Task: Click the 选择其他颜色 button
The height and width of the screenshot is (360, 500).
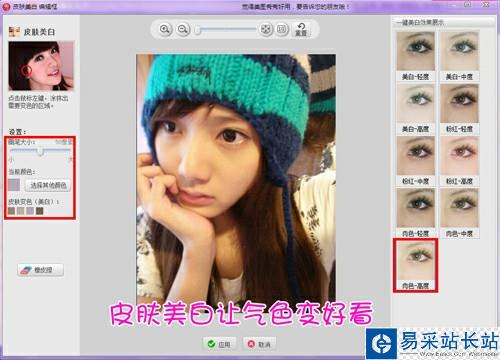Action: click(x=48, y=185)
